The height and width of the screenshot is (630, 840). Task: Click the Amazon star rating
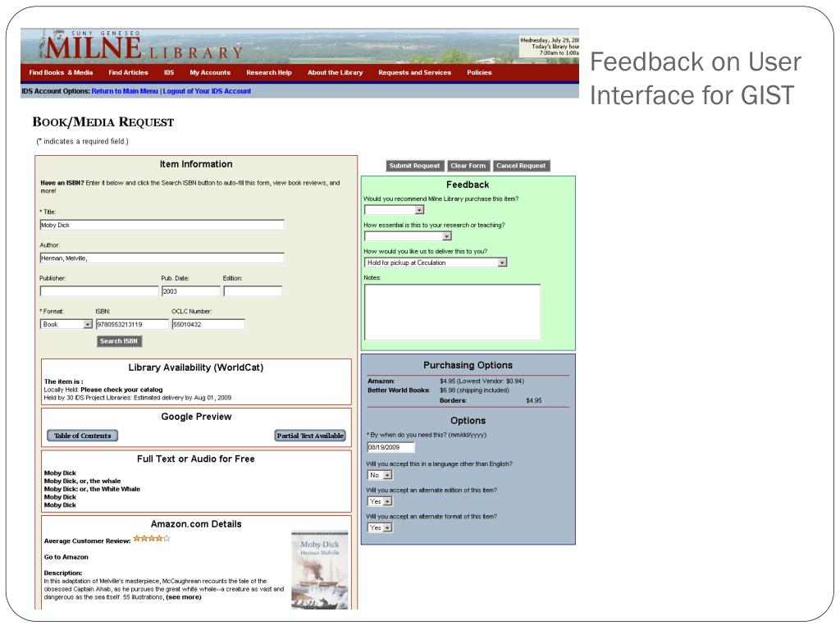(151, 538)
